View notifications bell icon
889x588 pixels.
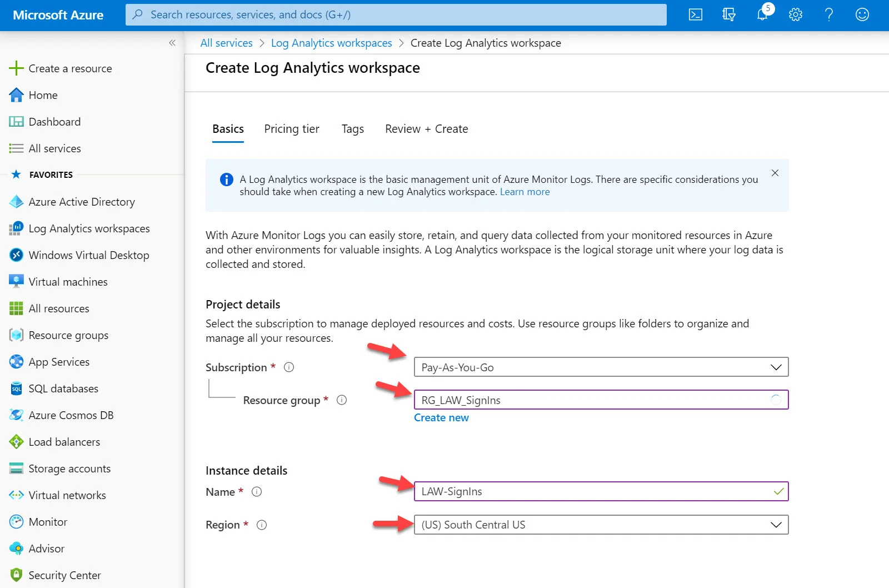click(x=762, y=14)
